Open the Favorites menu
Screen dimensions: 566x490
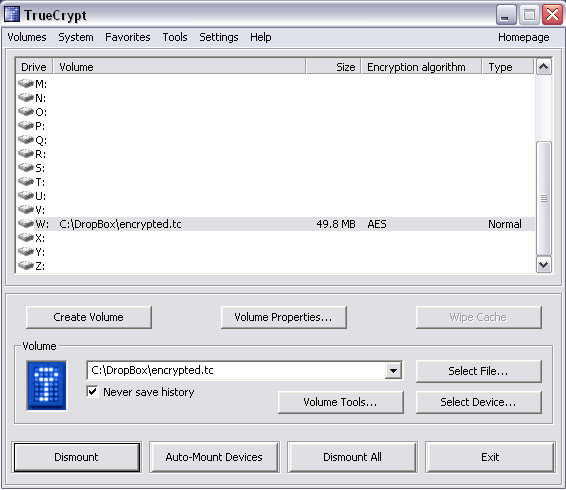[128, 37]
